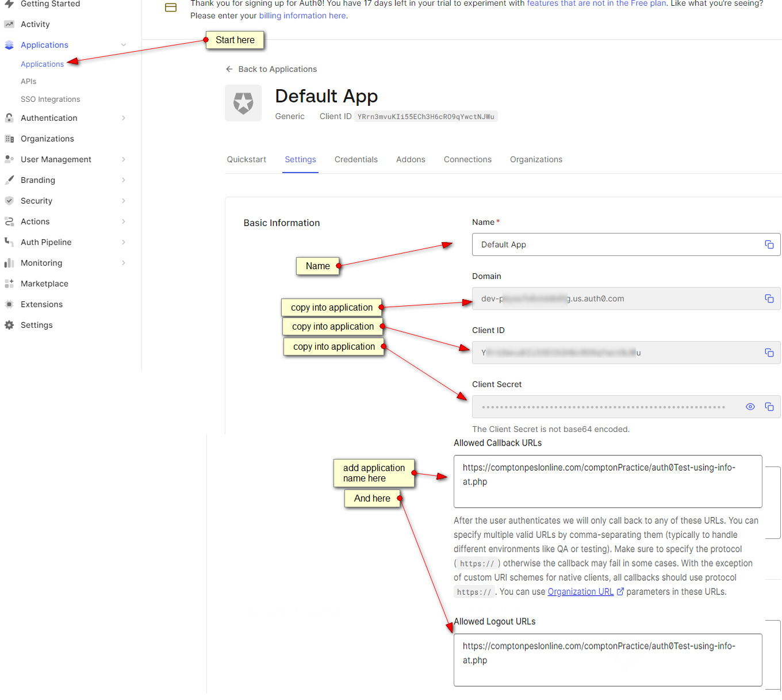Click the Allowed Logout URLs text box
Viewport: 782px width, 700px height.
(x=608, y=660)
